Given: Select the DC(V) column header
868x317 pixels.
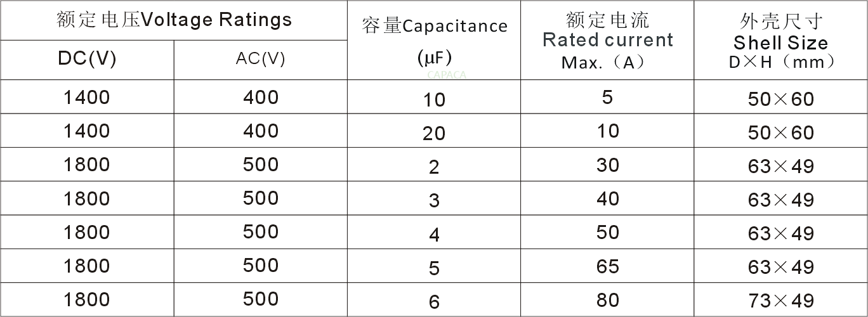Looking at the screenshot, I should point(87,59).
